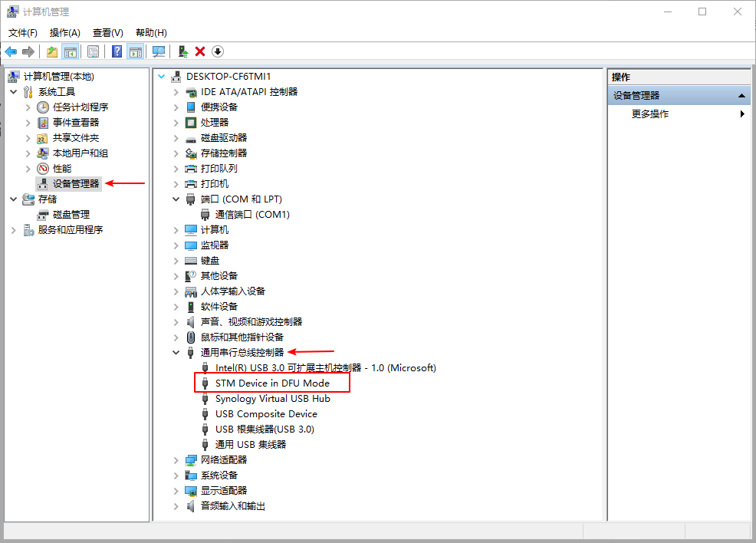
Task: Select USB Composite Device entry
Action: [266, 414]
